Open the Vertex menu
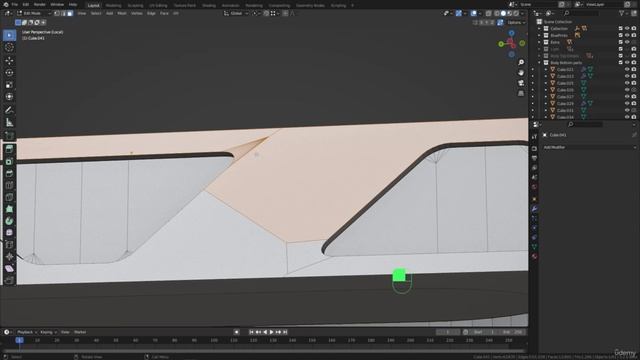640x360 pixels. coord(136,13)
